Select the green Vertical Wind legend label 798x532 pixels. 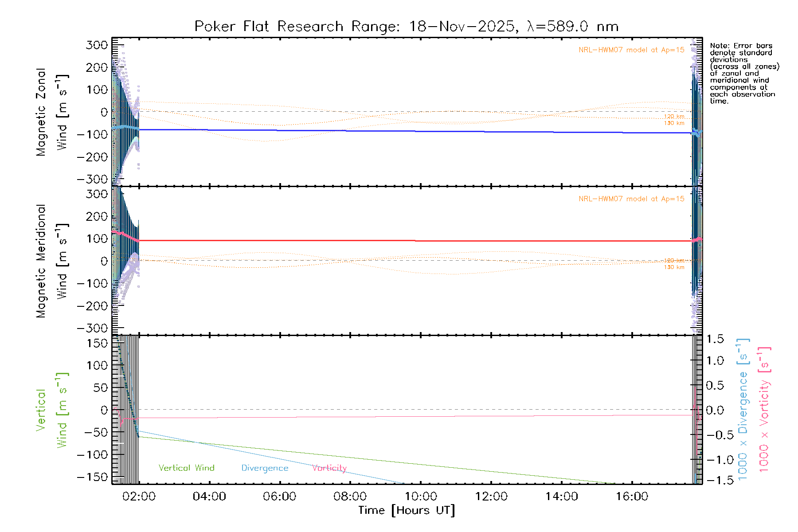coord(186,468)
